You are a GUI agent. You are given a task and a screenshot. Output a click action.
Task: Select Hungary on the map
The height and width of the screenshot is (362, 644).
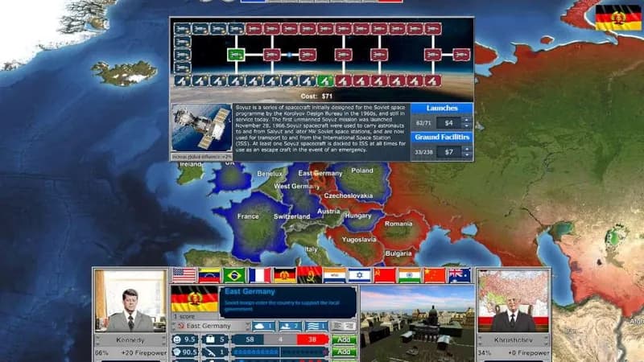358,216
